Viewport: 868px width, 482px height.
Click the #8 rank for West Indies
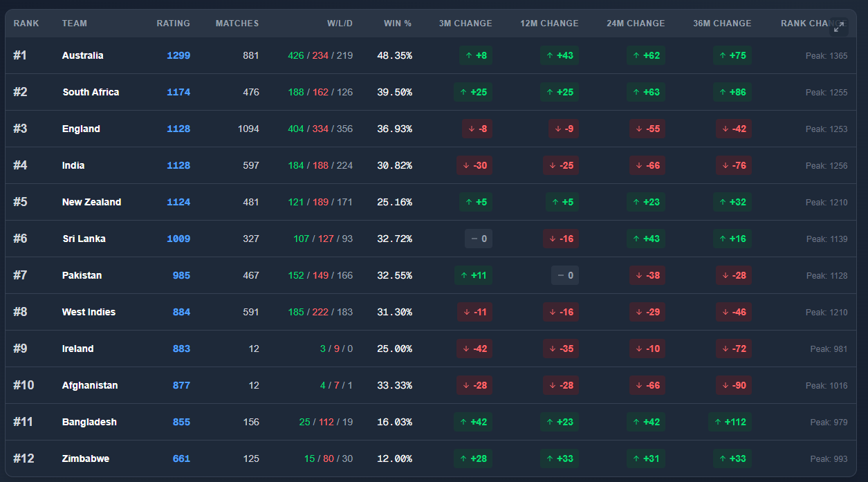20,312
